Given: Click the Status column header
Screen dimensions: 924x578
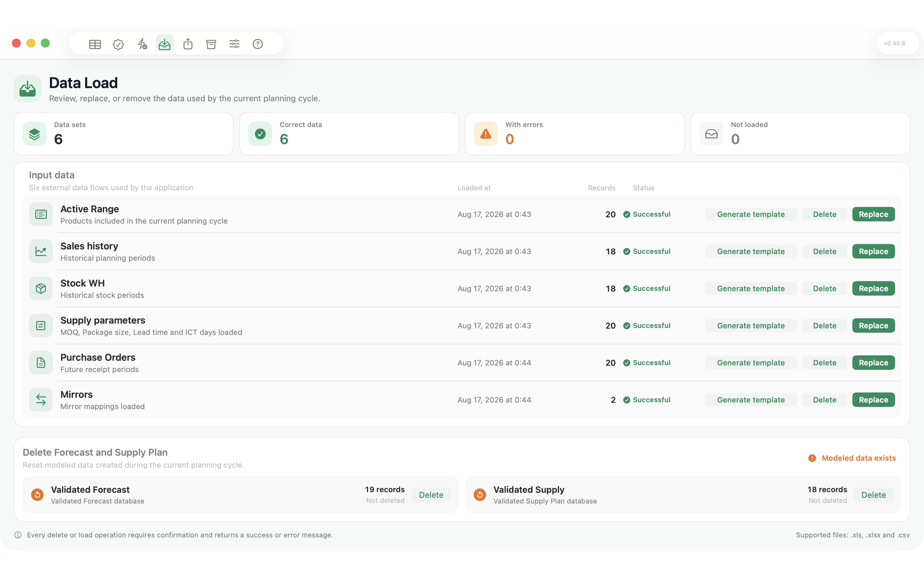Looking at the screenshot, I should point(643,188).
